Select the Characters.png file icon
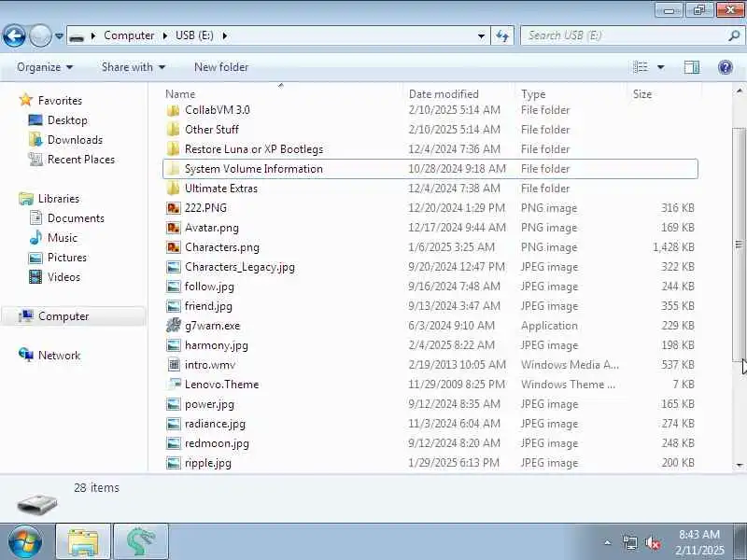Image resolution: width=747 pixels, height=560 pixels. click(174, 247)
